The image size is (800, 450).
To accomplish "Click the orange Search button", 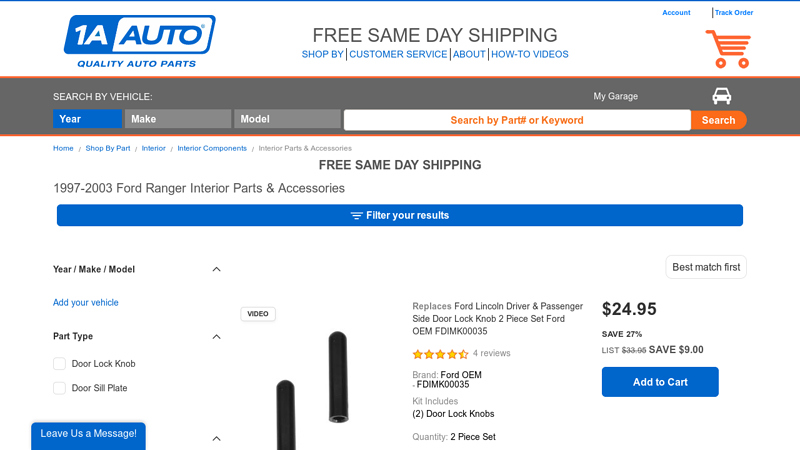I will (x=718, y=120).
